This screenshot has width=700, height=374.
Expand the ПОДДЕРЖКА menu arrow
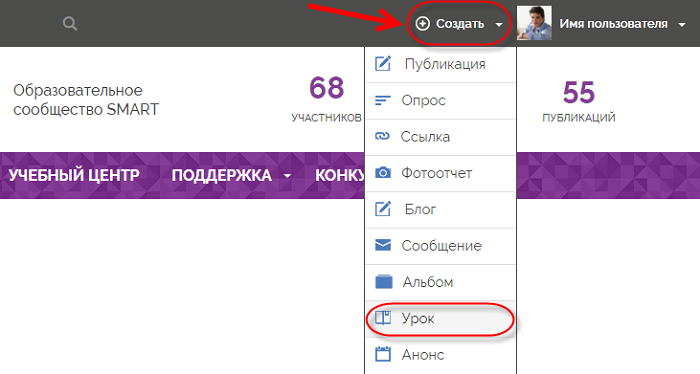click(288, 176)
